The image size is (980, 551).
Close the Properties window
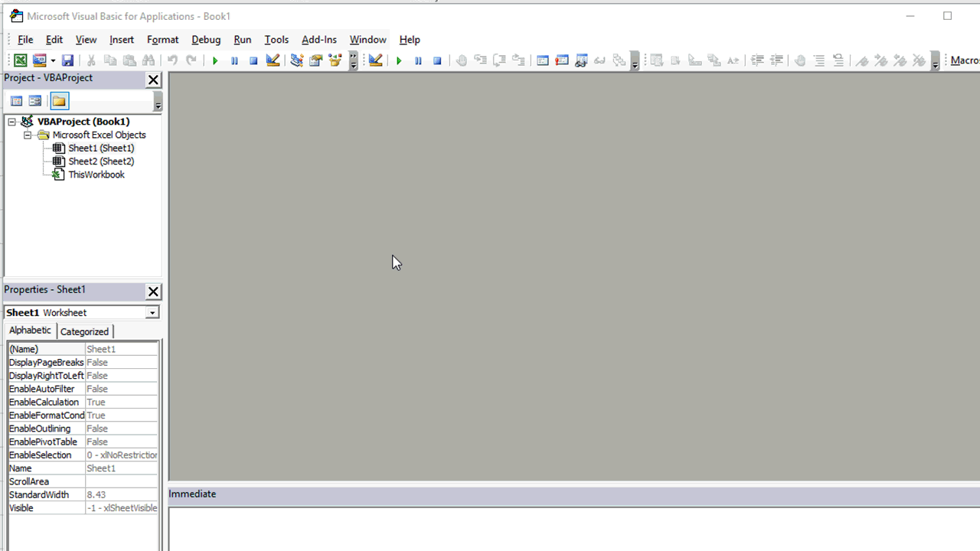pos(152,292)
